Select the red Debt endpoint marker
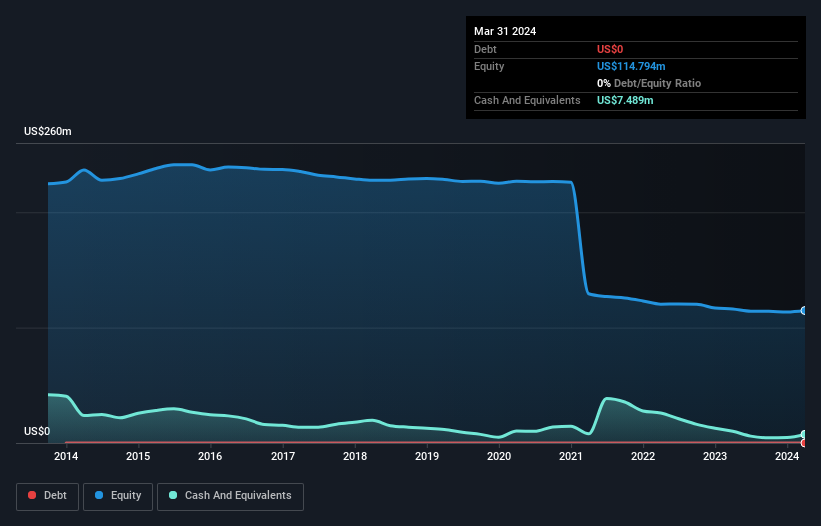This screenshot has width=821, height=526. (x=804, y=443)
